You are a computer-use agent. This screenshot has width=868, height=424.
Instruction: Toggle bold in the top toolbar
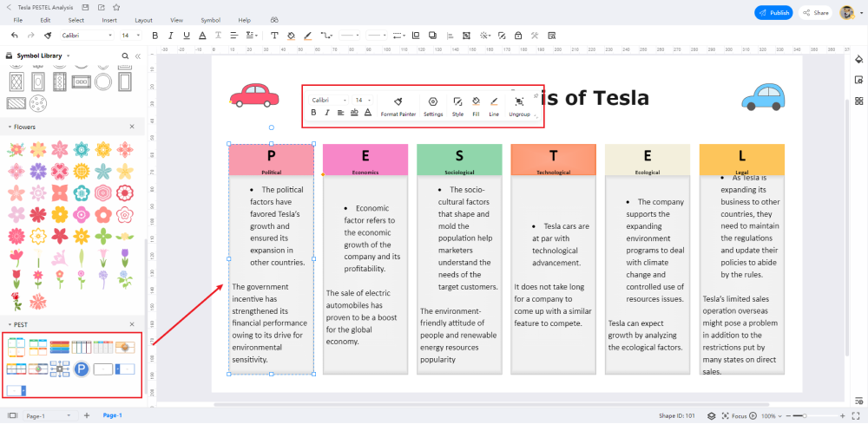[155, 36]
